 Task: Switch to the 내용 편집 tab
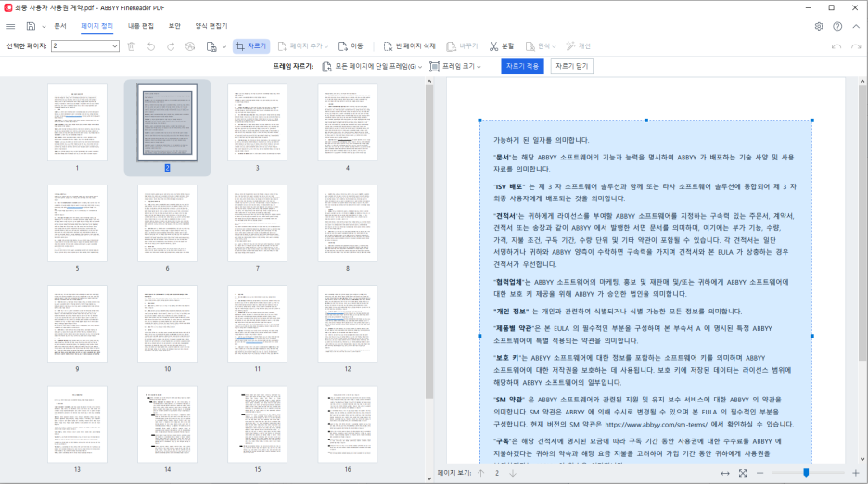(141, 26)
